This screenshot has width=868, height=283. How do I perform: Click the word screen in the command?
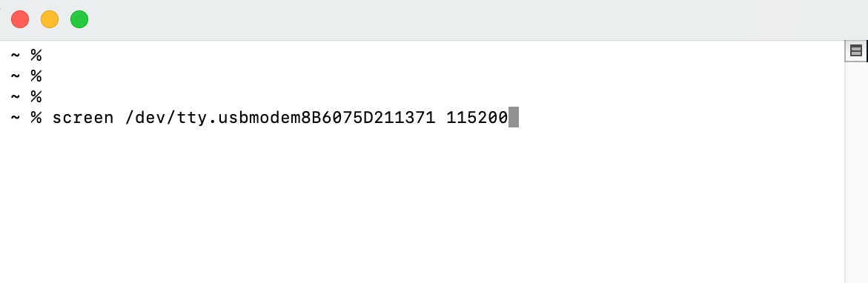(83, 117)
